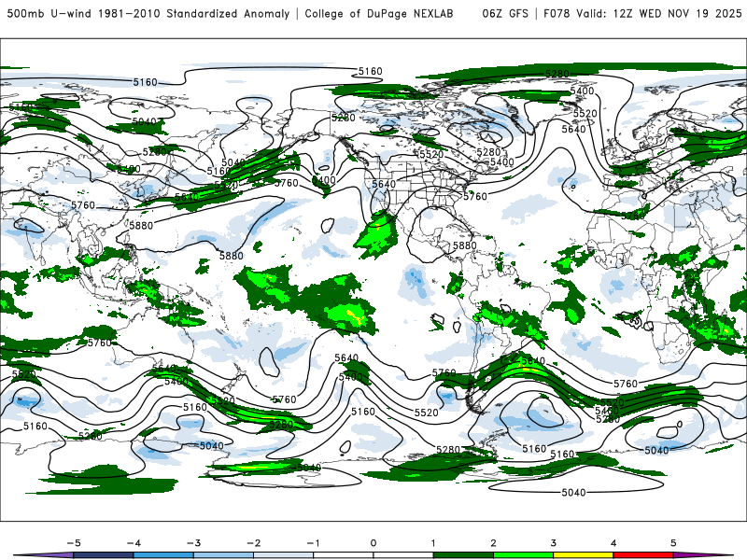Select the pale blue -2 to -1 colorbar segment
This screenshot has height=560, width=747.
pos(284,555)
